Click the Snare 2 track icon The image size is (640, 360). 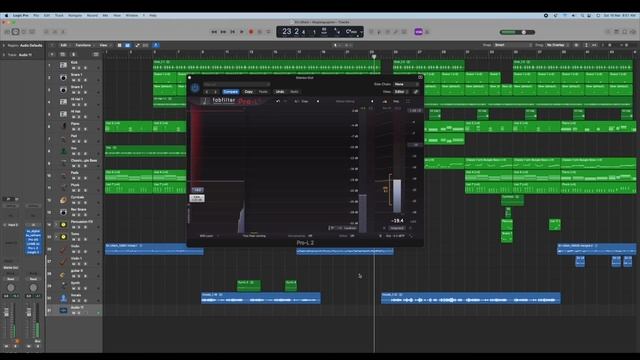click(x=63, y=90)
